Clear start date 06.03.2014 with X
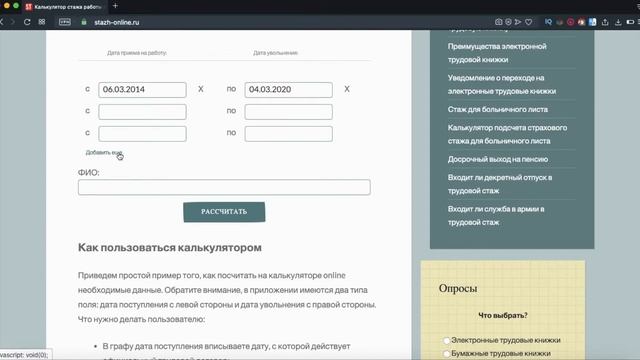 (200, 89)
